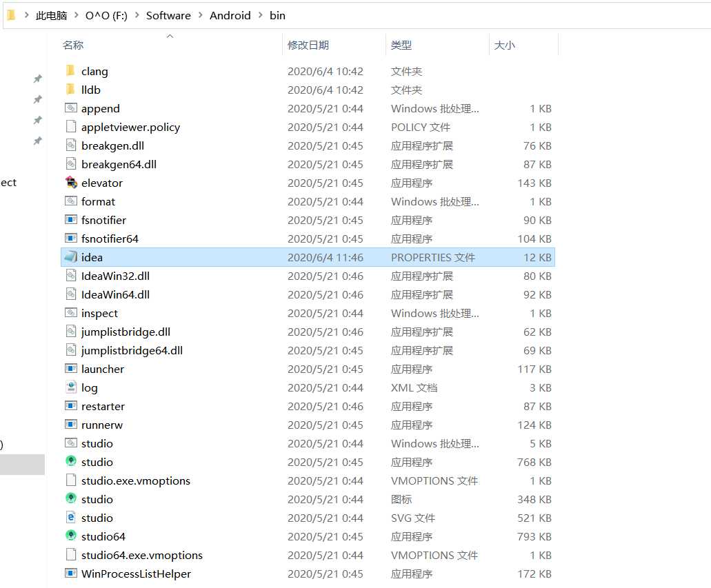Select the appletviewer.policy file icon

[71, 126]
